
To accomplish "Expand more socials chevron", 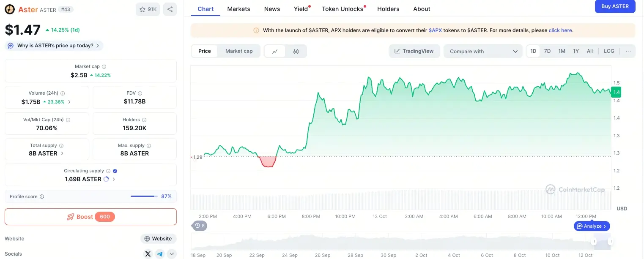I will click(x=172, y=254).
